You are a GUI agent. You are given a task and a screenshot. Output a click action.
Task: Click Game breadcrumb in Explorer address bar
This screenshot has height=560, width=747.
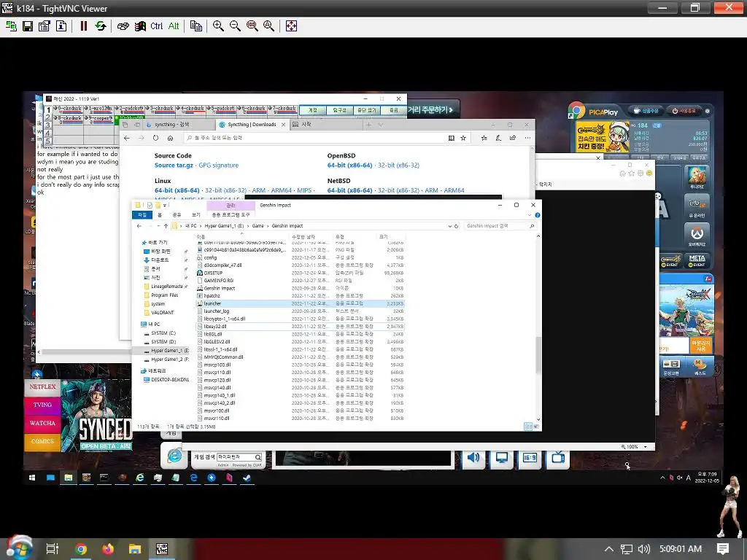tap(258, 226)
